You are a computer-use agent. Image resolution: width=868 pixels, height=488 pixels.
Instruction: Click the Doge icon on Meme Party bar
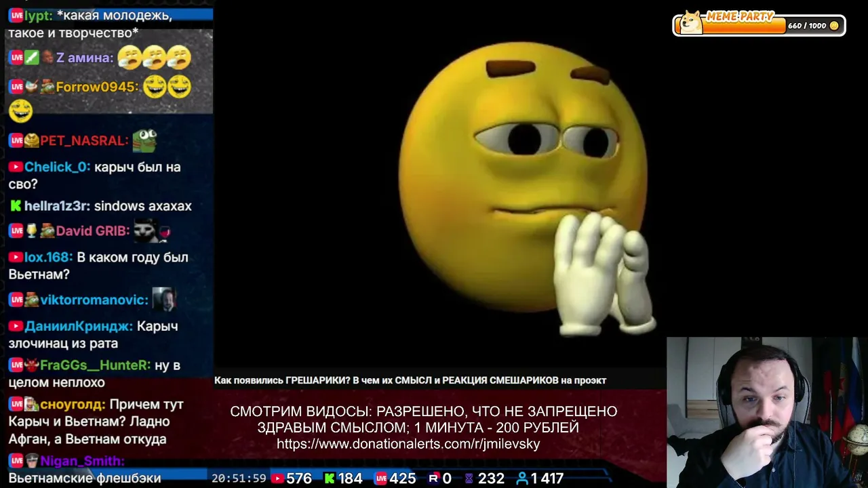click(692, 22)
